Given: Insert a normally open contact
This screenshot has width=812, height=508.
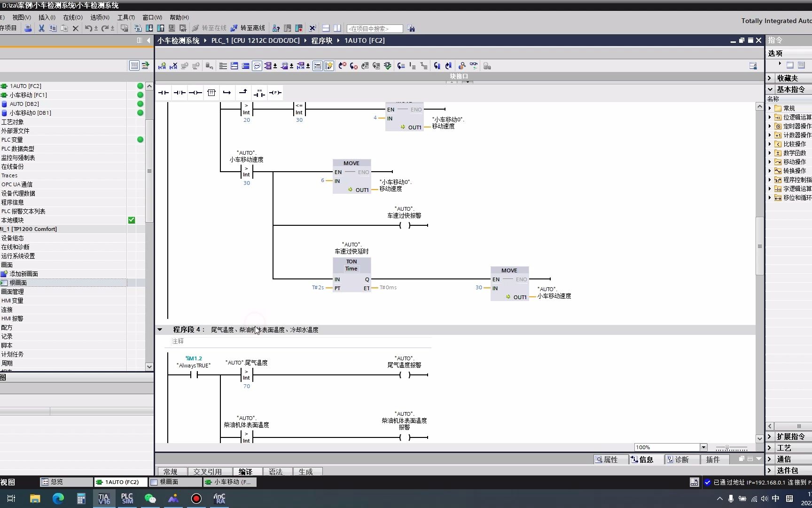Looking at the screenshot, I should [x=164, y=93].
